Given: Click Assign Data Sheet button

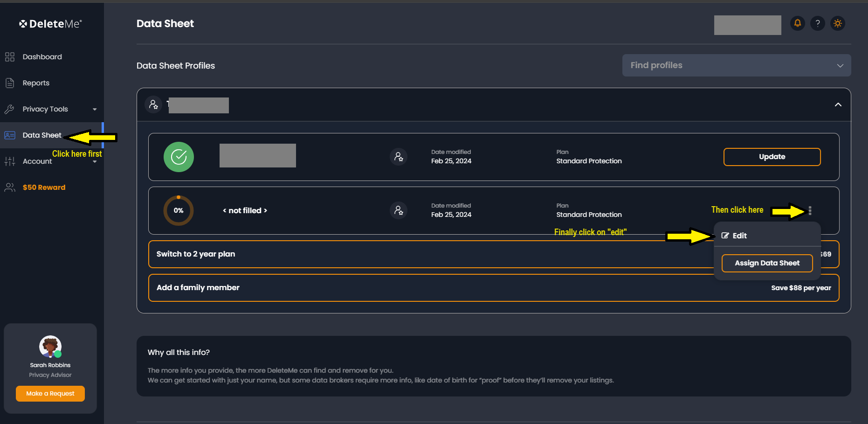Looking at the screenshot, I should click(x=767, y=263).
